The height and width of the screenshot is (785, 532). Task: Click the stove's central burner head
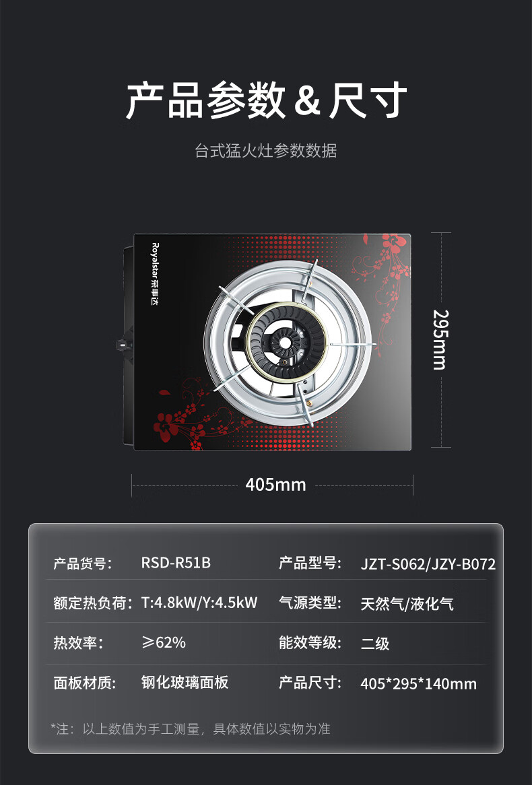[285, 343]
